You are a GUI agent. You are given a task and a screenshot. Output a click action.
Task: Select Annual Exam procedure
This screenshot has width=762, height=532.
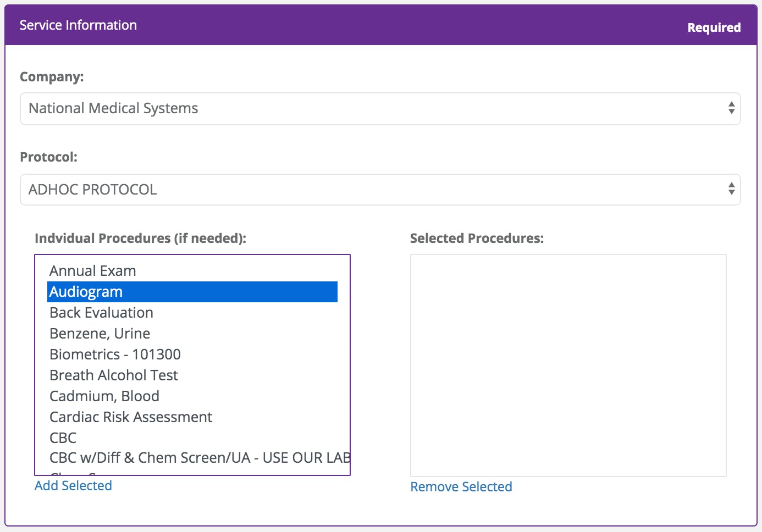(93, 271)
